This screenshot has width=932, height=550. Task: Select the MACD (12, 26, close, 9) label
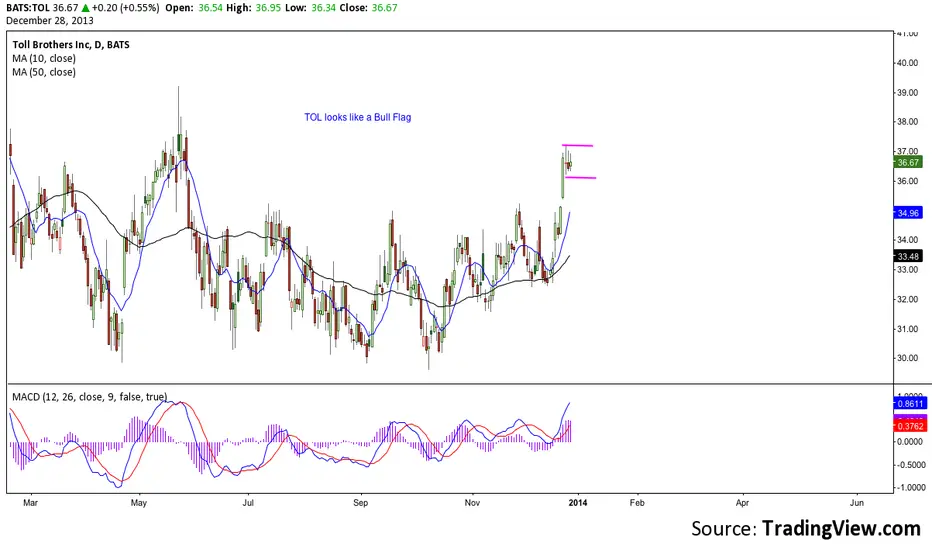click(90, 397)
